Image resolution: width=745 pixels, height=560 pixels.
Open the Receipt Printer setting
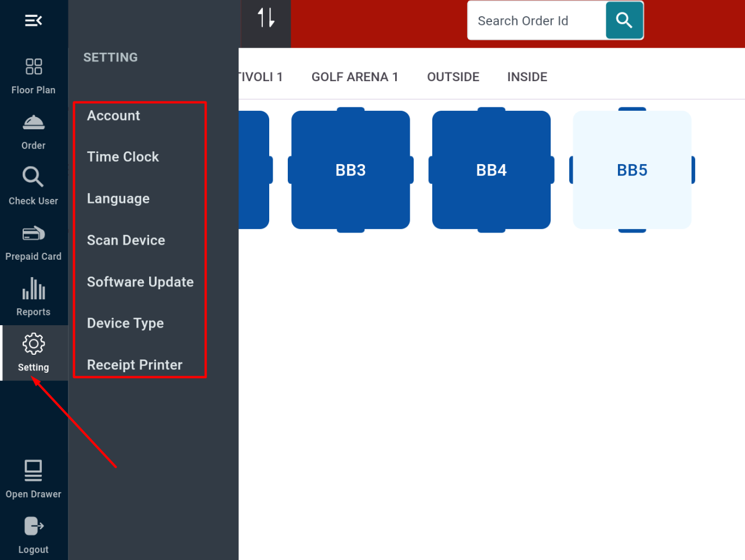click(x=135, y=365)
